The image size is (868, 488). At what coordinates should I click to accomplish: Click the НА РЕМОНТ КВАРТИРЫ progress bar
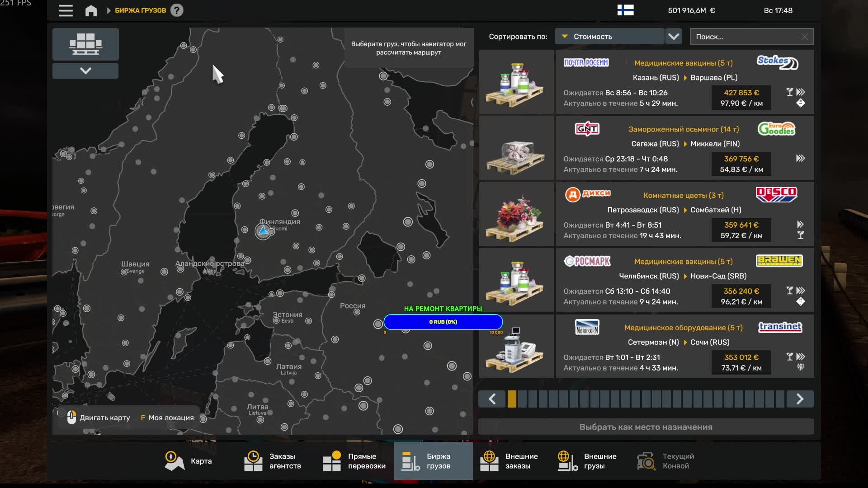point(443,322)
